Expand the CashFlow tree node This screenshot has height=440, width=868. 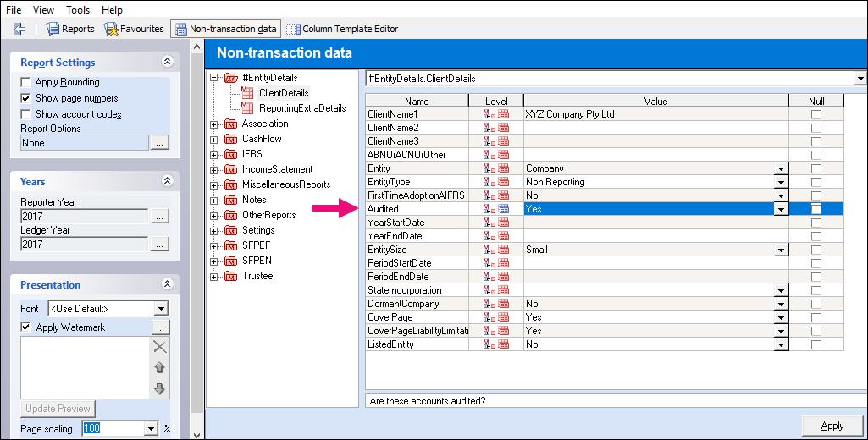point(213,139)
